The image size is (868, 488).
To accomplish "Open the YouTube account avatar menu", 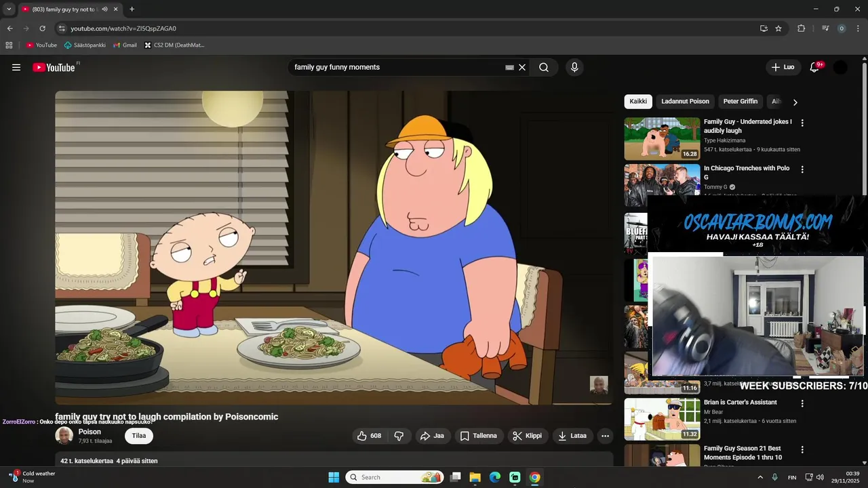I will 840,67.
